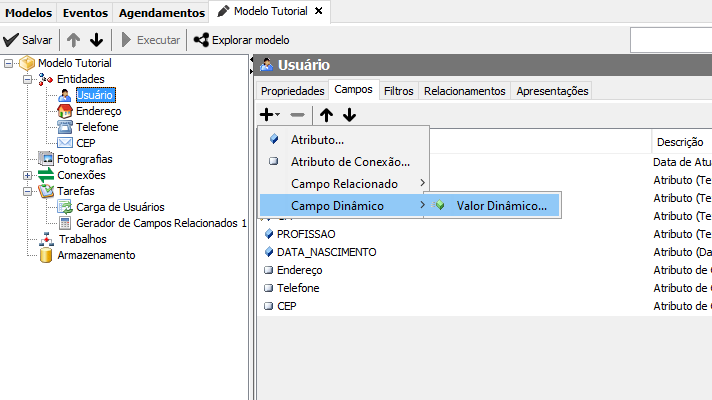Screen dimensions: 712x400
Task: Click the search input field at top right
Action: click(x=670, y=40)
